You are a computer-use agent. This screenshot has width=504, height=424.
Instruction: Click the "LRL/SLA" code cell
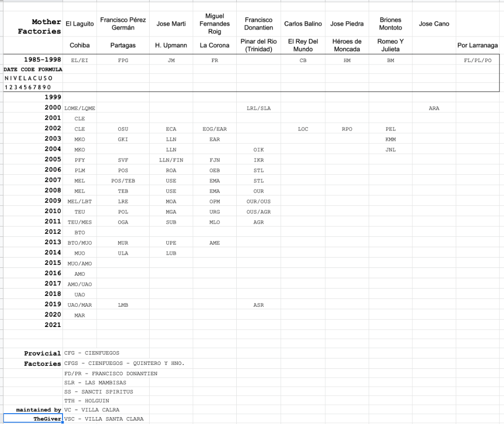pyautogui.click(x=258, y=108)
